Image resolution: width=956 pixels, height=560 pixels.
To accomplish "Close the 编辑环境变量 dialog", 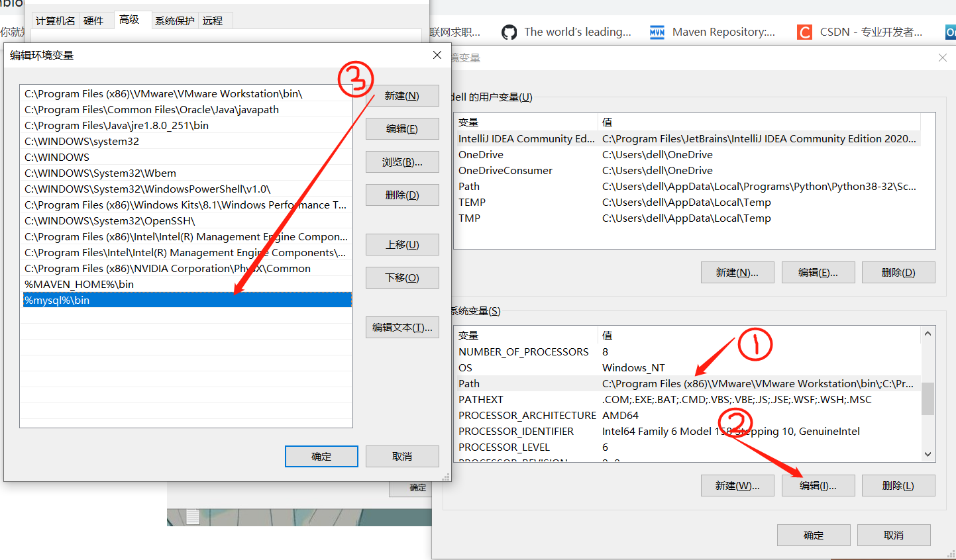I will tap(437, 55).
